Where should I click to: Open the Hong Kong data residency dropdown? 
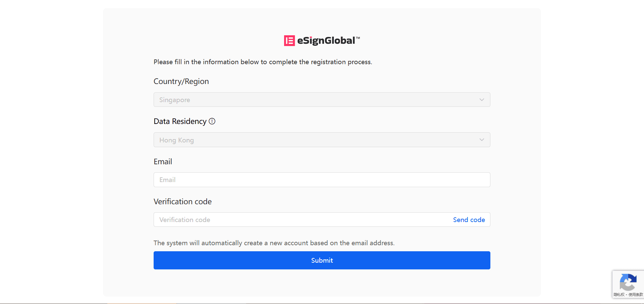pyautogui.click(x=322, y=140)
